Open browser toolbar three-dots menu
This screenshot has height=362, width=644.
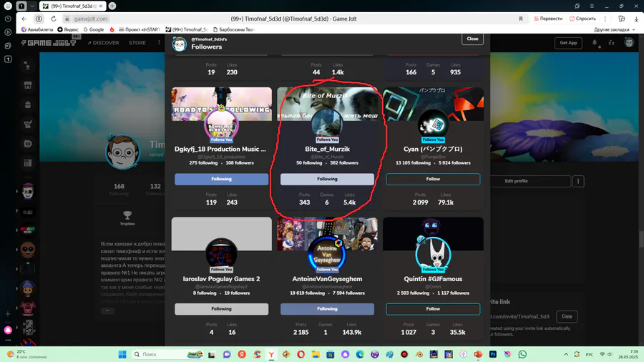[605, 19]
